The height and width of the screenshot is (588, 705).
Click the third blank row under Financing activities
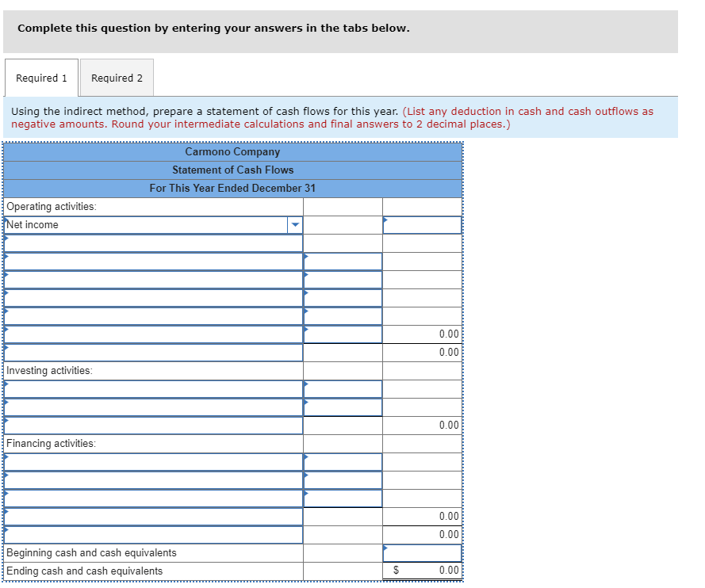pos(151,498)
